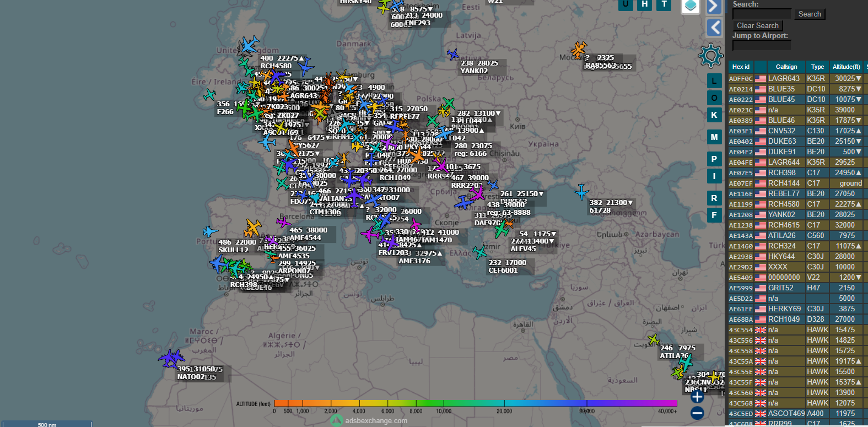This screenshot has height=427, width=868.
Task: Toggle the U map button
Action: [625, 4]
